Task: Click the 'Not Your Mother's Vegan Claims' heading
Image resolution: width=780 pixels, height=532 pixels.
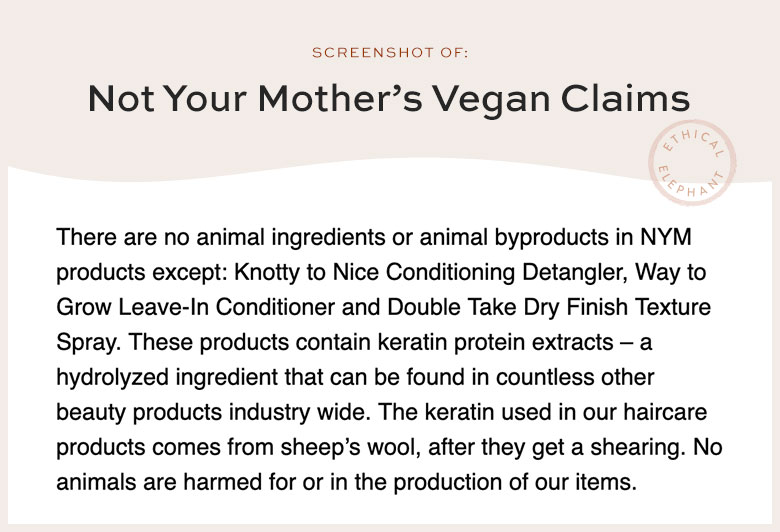Action: [389, 100]
